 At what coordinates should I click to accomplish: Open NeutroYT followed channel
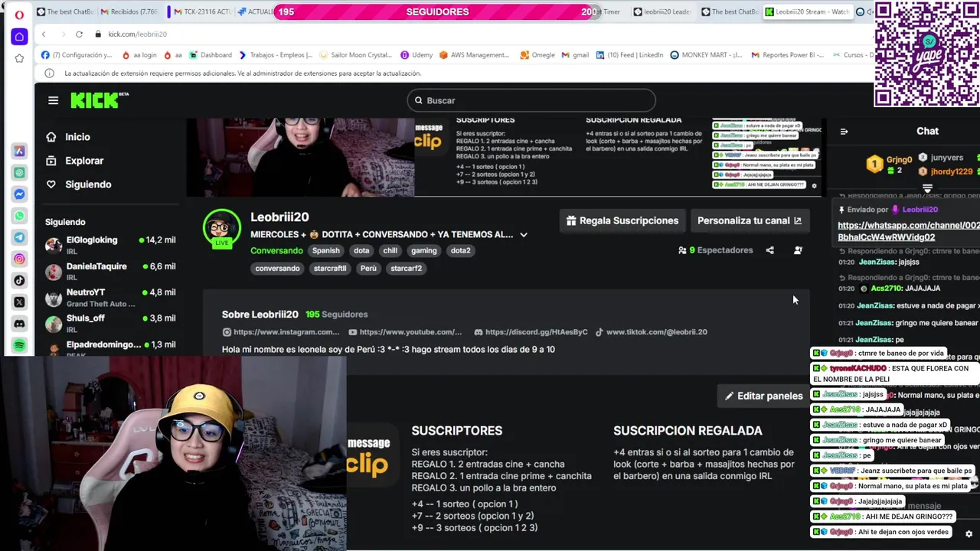pos(111,297)
